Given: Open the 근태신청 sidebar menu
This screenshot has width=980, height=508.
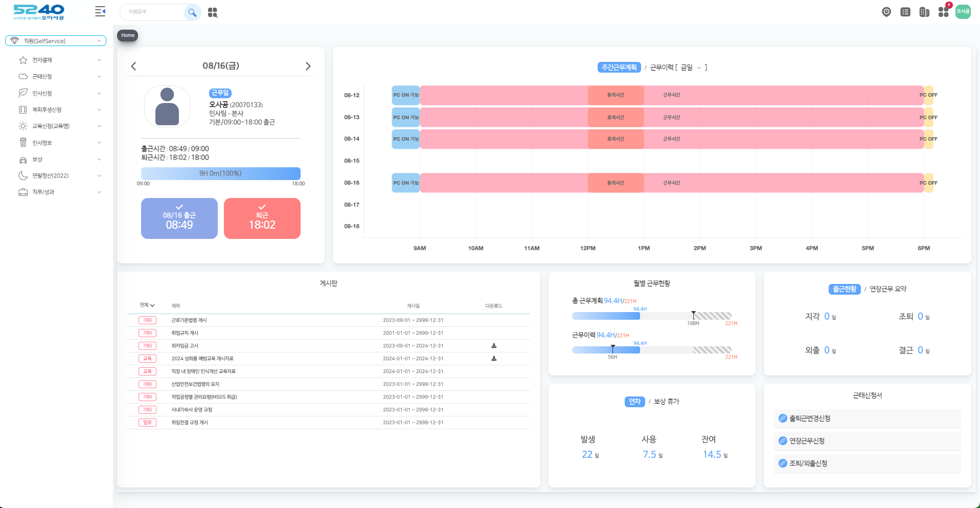Looking at the screenshot, I should click(x=59, y=76).
